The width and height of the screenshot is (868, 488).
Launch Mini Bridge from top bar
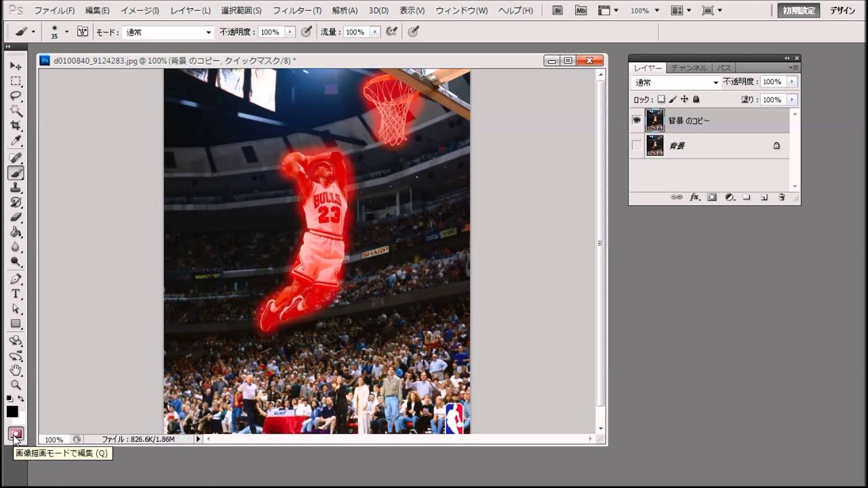(x=580, y=11)
